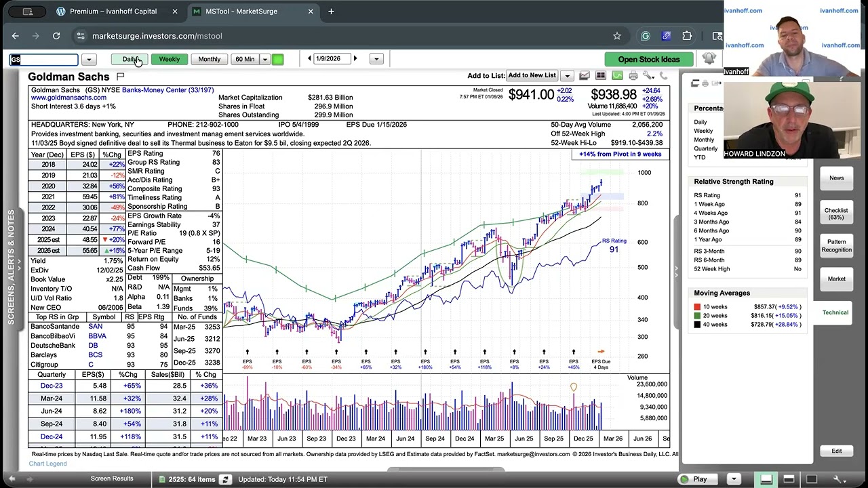The image size is (868, 488).
Task: Click the red 10 weeks moving average swatch
Action: pyautogui.click(x=697, y=307)
